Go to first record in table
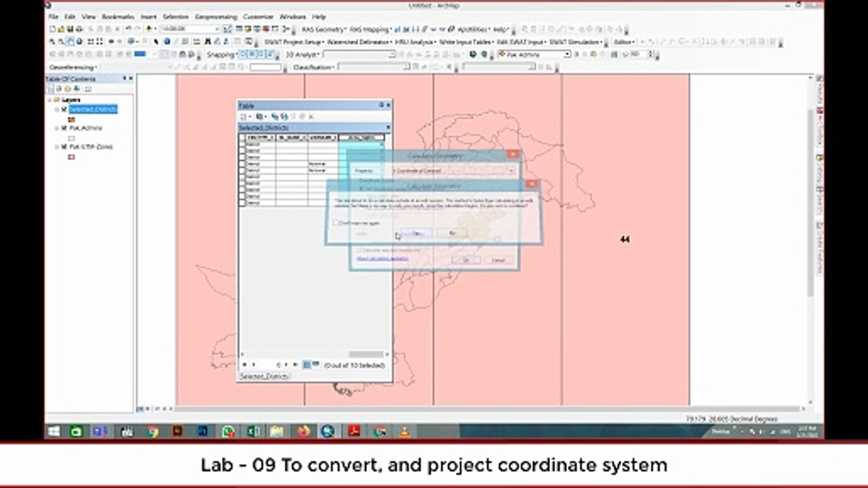Screen dimensions: 868x488 point(244,365)
